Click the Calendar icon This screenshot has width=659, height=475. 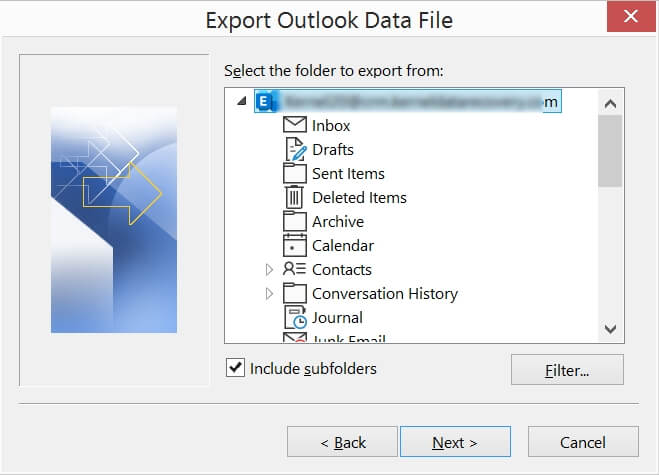[x=295, y=245]
